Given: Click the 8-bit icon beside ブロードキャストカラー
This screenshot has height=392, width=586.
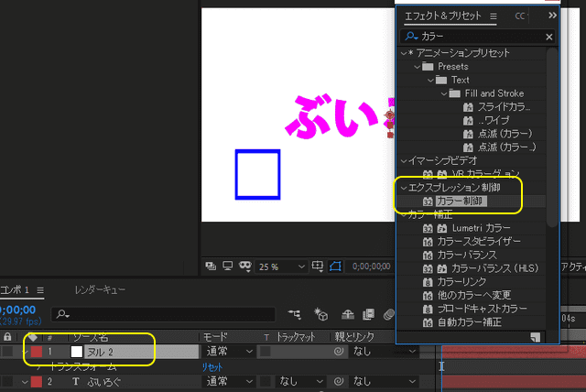Looking at the screenshot, I should pyautogui.click(x=428, y=309).
